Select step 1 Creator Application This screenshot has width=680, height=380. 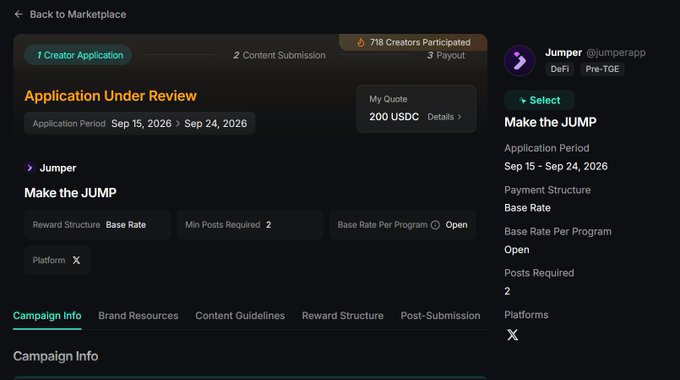[78, 55]
